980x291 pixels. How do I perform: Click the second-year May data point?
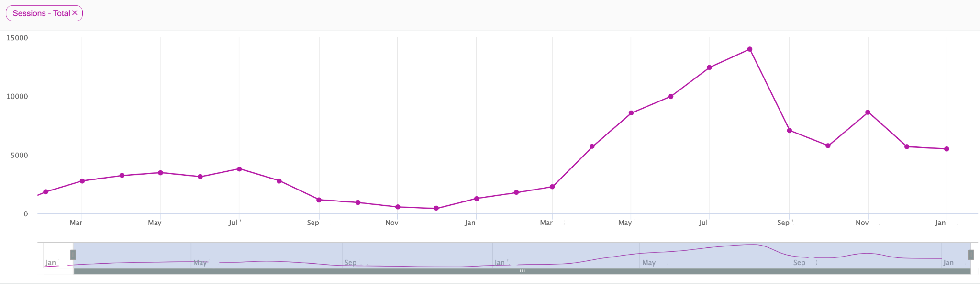click(x=631, y=113)
